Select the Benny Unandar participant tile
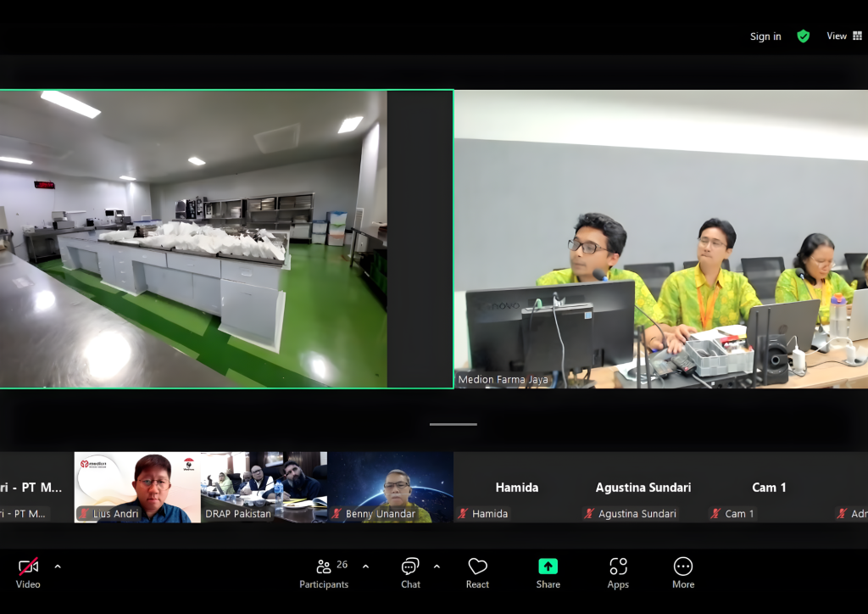Viewport: 868px width, 614px height. (391, 487)
